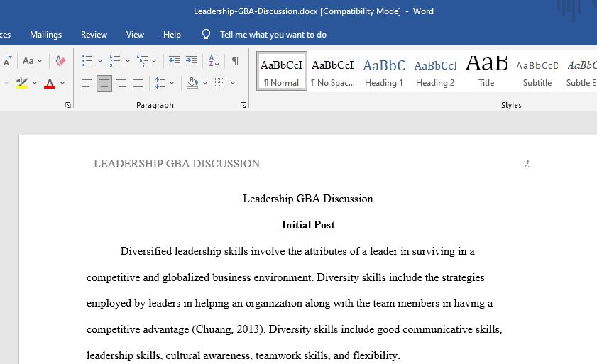Screen dimensions: 597x364
Task: Toggle center alignment
Action: [104, 83]
